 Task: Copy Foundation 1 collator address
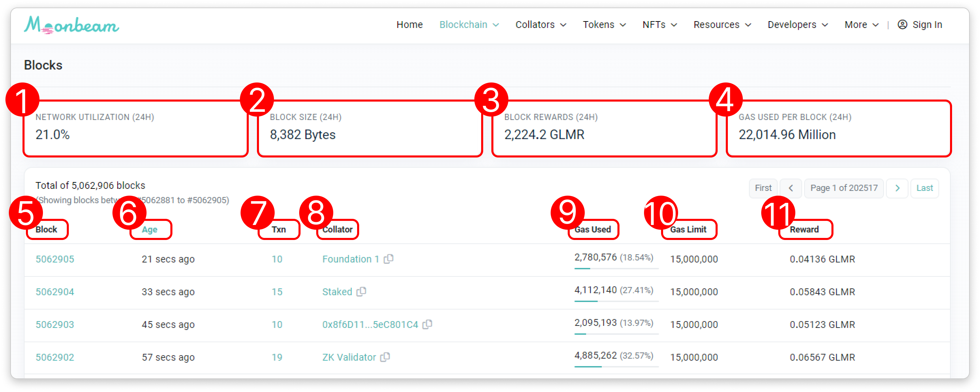coord(388,259)
